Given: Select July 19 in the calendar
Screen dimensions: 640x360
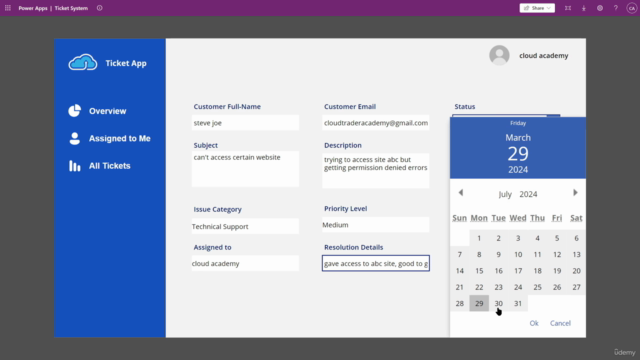Looking at the screenshot, I should (557, 271).
